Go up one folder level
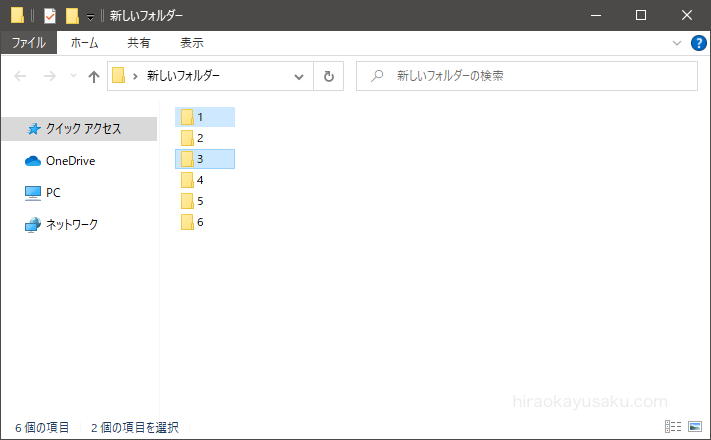Screen dimensions: 711x440 [x=93, y=76]
